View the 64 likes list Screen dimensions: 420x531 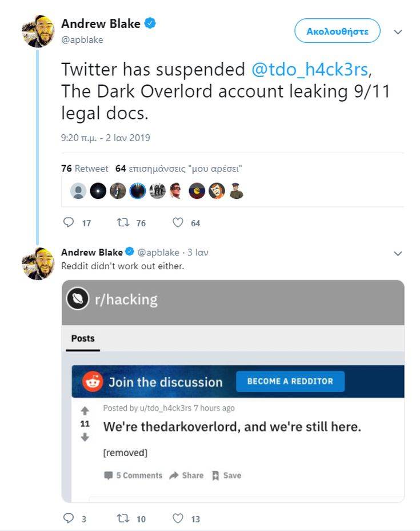pos(179,168)
